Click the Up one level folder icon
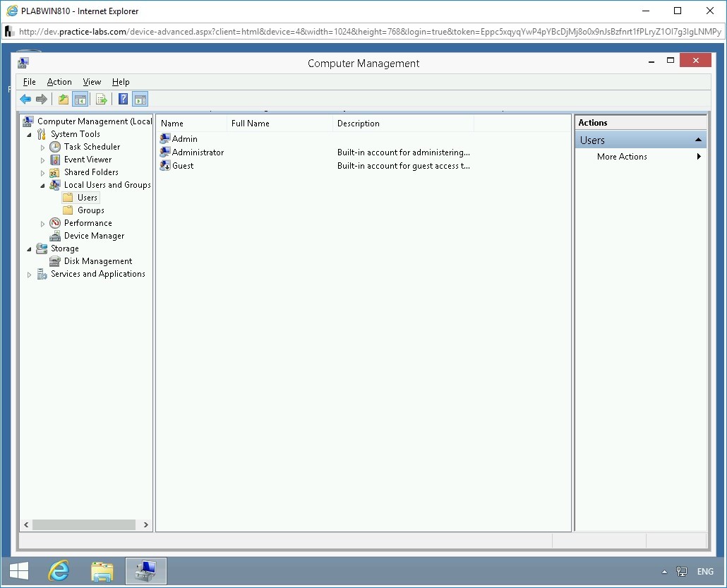The height and width of the screenshot is (588, 727). click(x=63, y=99)
